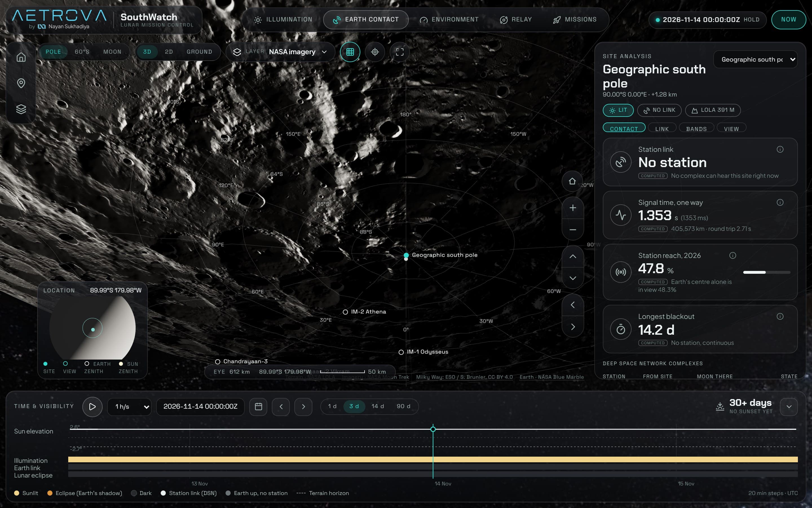The width and height of the screenshot is (812, 508).
Task: Activate the crosshair target locate button
Action: point(375,52)
